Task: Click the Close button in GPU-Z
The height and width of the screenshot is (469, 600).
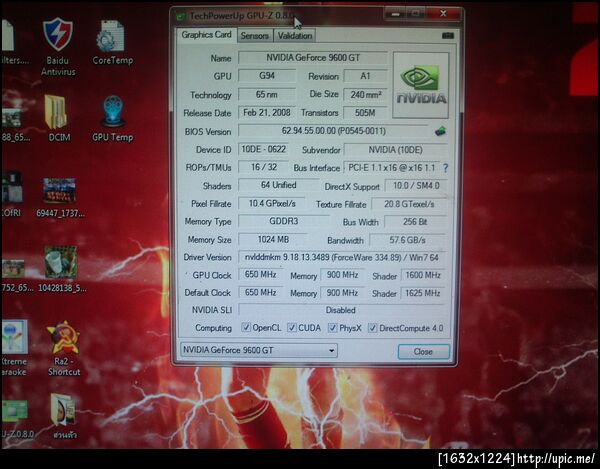Action: (423, 352)
